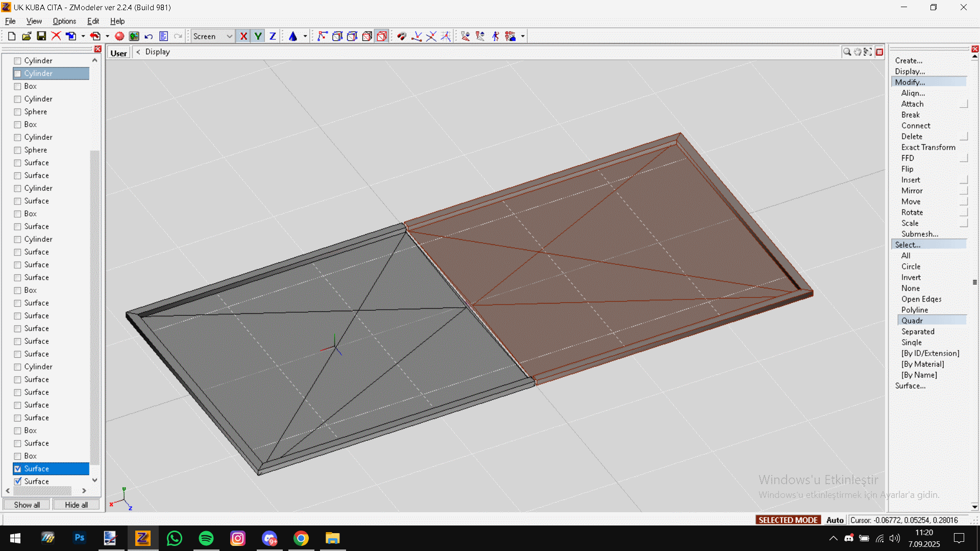980x551 pixels.
Task: Click the Undo arrow icon
Action: click(149, 36)
